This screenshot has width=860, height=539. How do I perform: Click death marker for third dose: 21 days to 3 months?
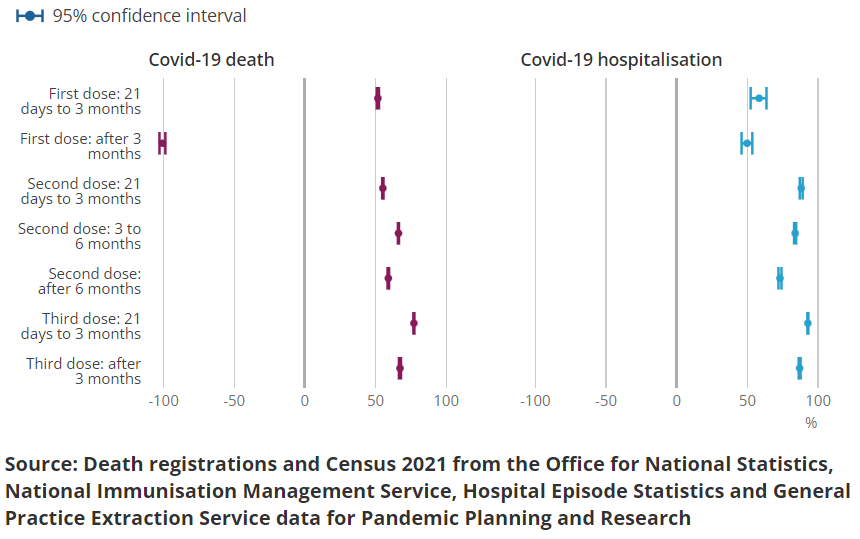(413, 324)
